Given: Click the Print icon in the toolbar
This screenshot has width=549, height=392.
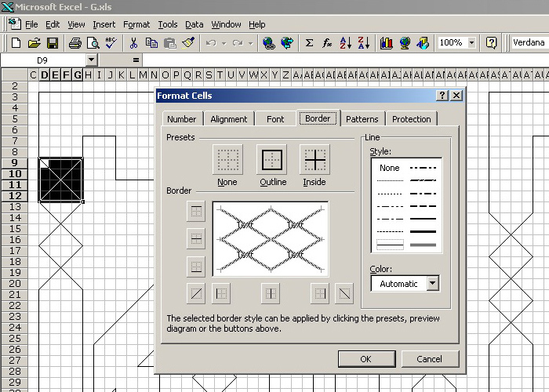Looking at the screenshot, I should click(x=75, y=43).
